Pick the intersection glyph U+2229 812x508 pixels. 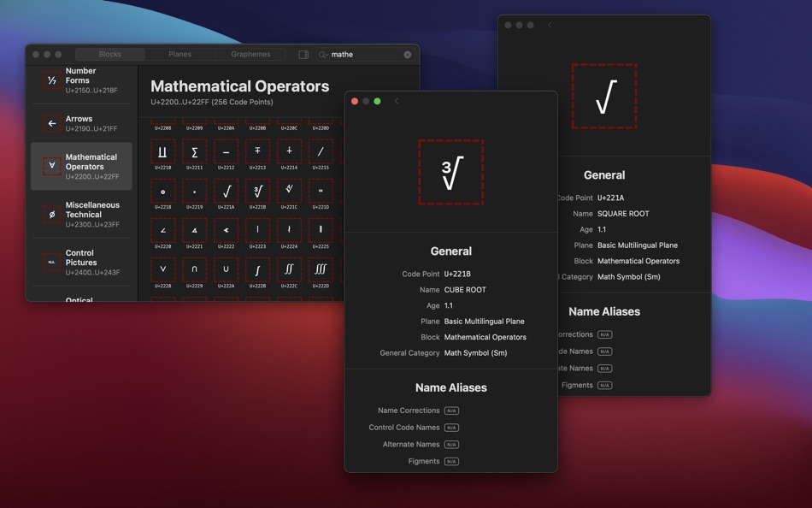tap(194, 270)
